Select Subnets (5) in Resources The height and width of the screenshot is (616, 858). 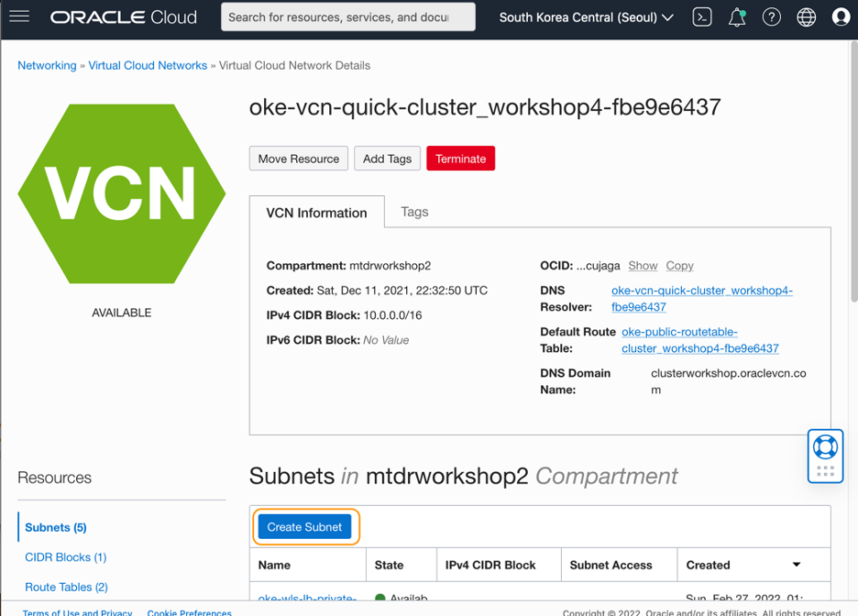[x=56, y=527]
